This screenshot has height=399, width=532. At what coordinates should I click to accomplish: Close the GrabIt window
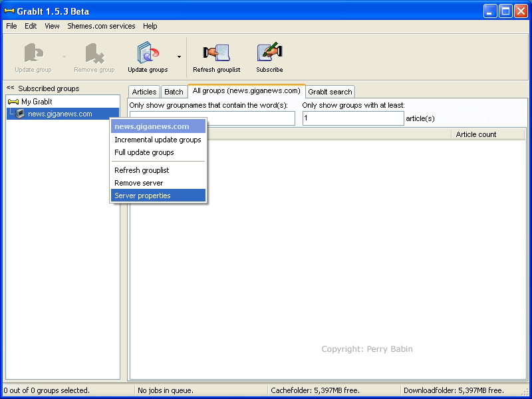[x=521, y=11]
